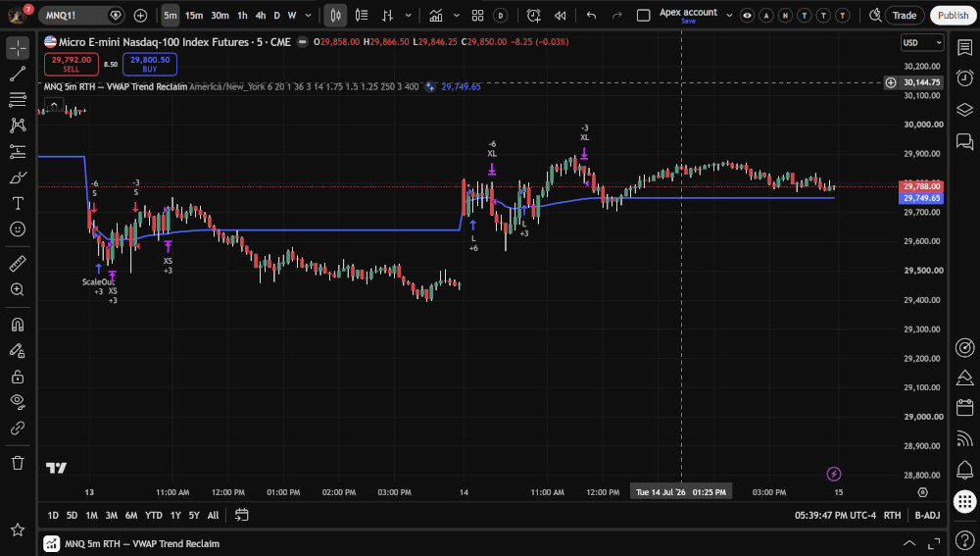The image size is (980, 556).
Task: Toggle the eye visibility button in top toolbar
Action: [x=747, y=16]
